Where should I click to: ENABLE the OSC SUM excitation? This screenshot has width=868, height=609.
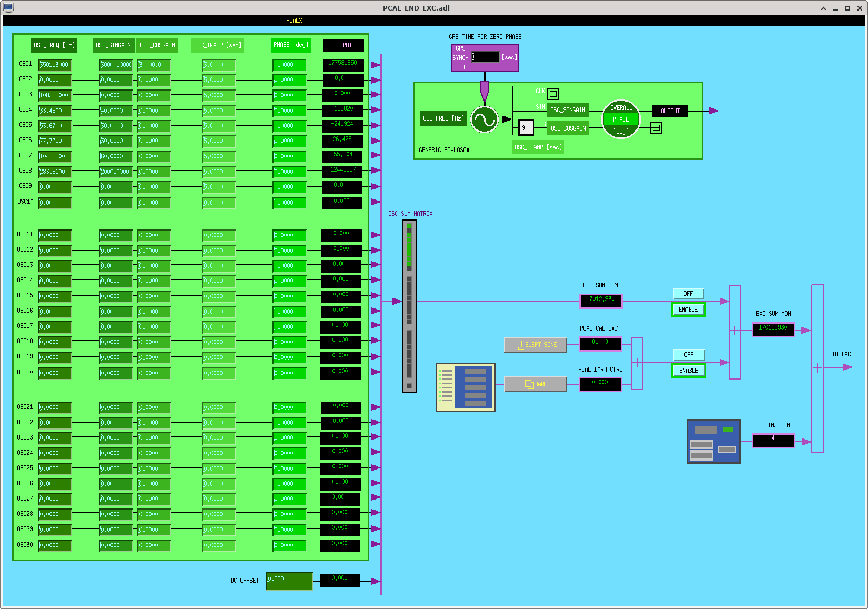click(688, 310)
